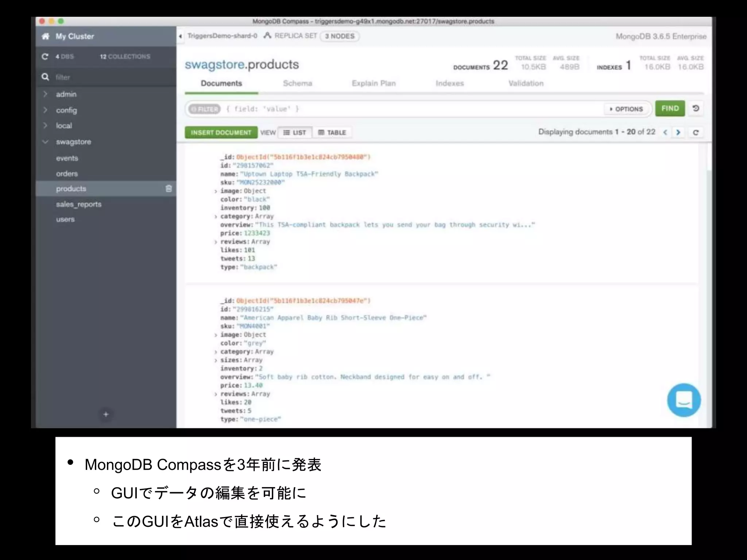The width and height of the screenshot is (747, 560).
Task: Open the Schema tab
Action: tap(297, 83)
